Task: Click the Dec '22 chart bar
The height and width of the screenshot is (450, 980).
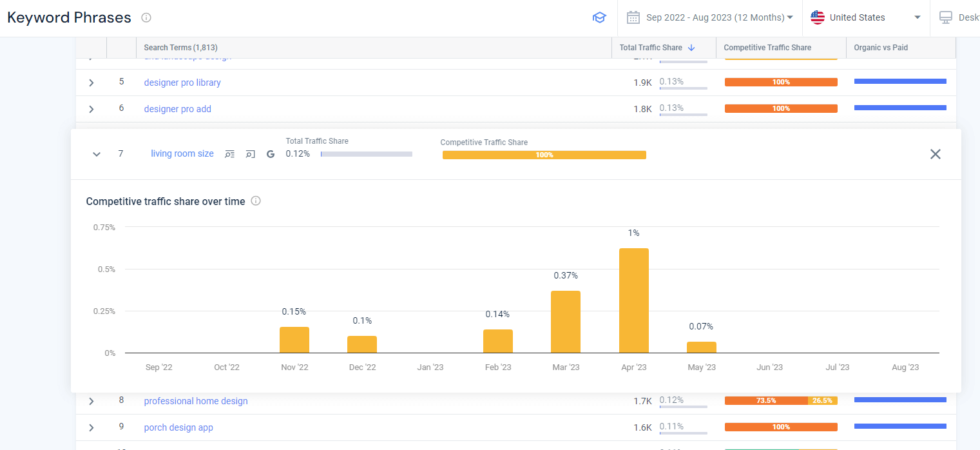Action: (x=362, y=344)
